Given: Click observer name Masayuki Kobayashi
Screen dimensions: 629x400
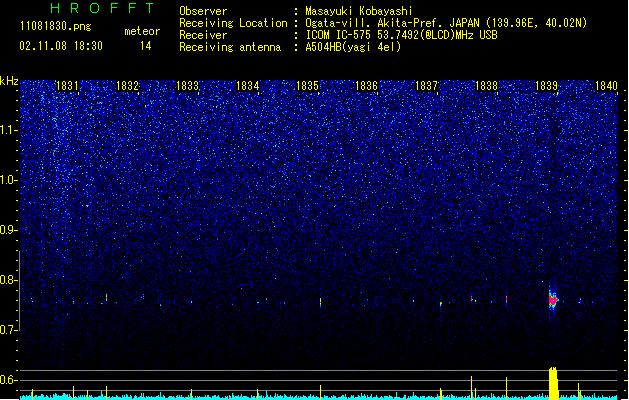Looking at the screenshot, I should point(359,11).
